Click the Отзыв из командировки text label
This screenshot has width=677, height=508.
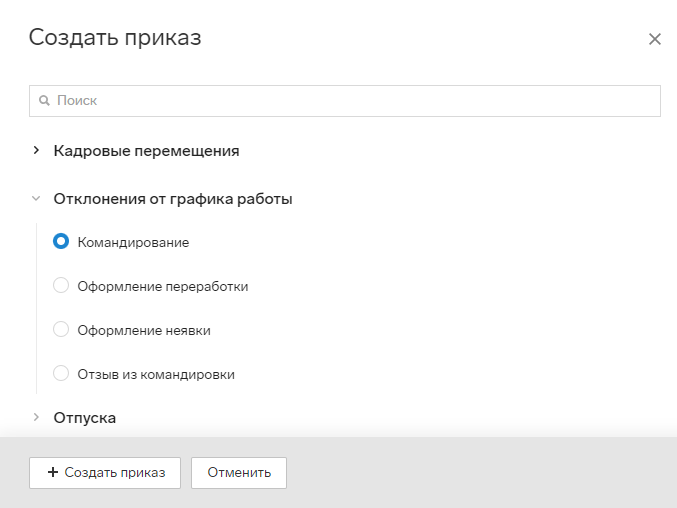pyautogui.click(x=156, y=375)
